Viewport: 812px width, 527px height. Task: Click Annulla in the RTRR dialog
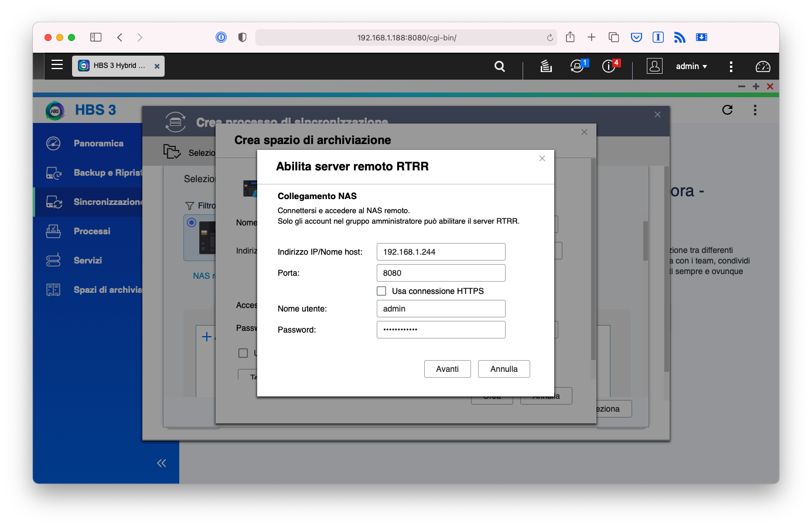point(504,369)
